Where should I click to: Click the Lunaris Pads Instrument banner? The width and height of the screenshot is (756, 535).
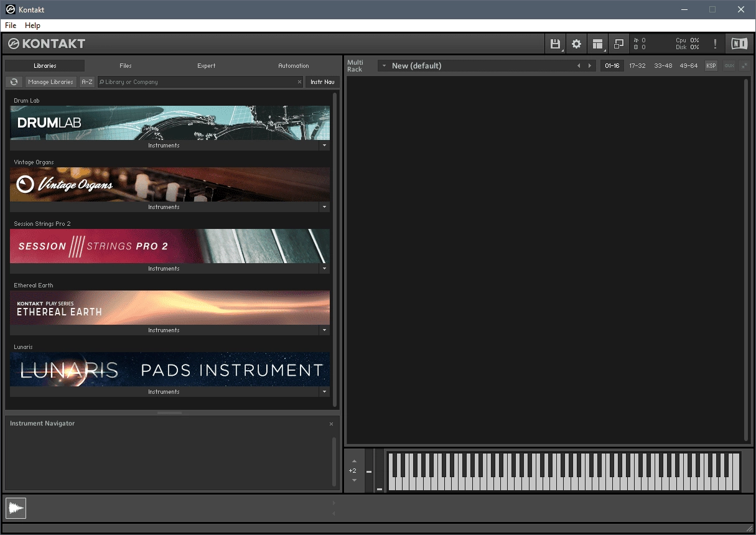(170, 369)
